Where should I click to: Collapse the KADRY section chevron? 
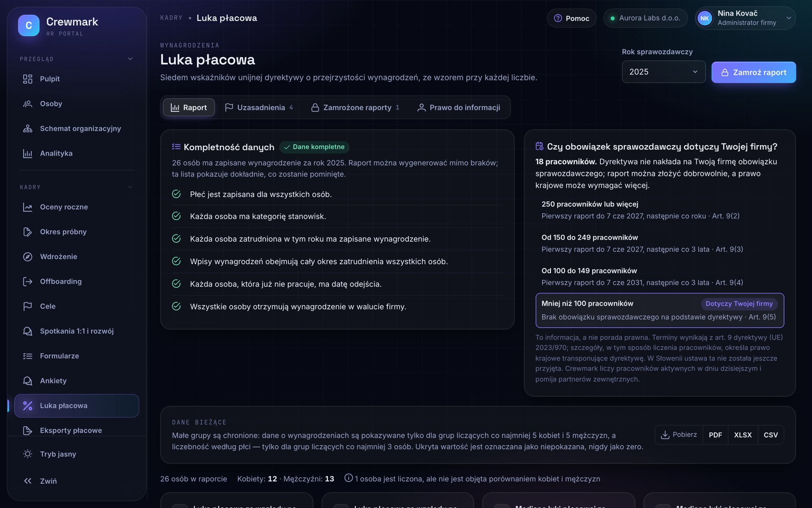tap(130, 187)
